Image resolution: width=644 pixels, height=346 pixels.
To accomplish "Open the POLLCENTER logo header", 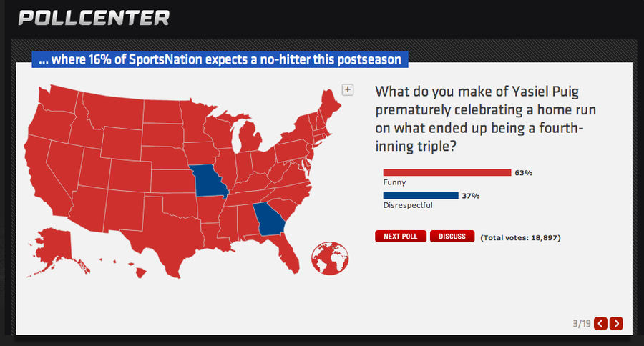I will [x=94, y=18].
